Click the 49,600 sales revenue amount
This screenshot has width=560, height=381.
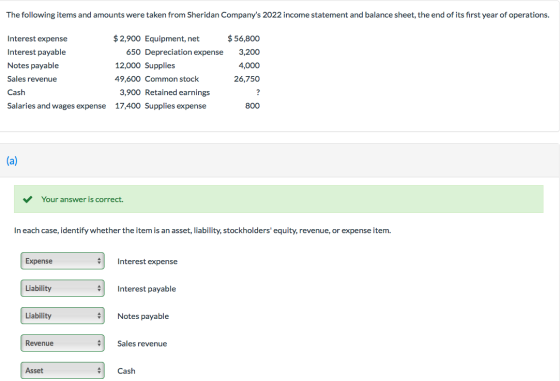click(x=128, y=79)
